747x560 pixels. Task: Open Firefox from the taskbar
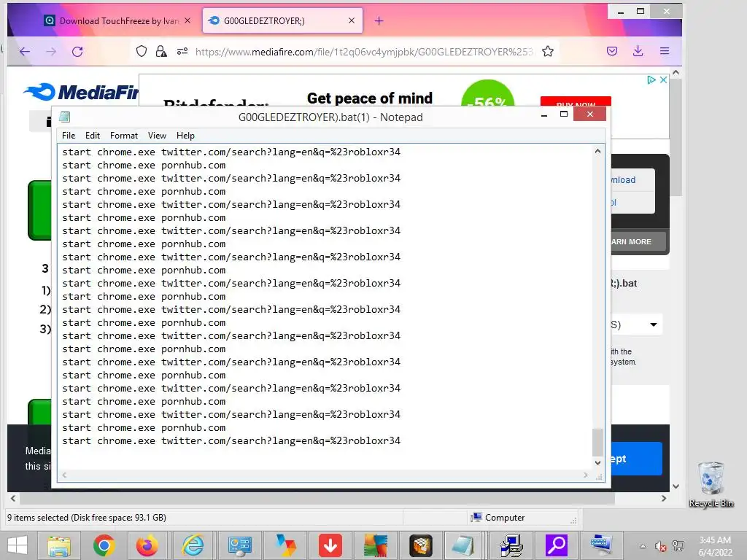coord(147,545)
